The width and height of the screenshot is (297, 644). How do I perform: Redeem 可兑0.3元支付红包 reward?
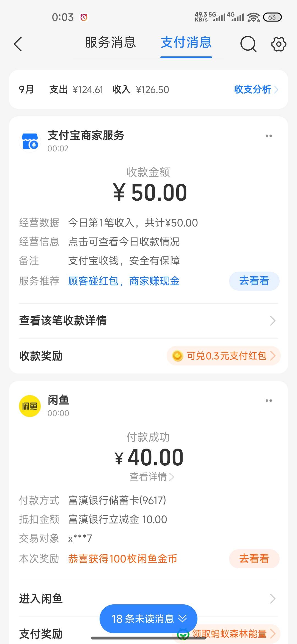point(224,356)
